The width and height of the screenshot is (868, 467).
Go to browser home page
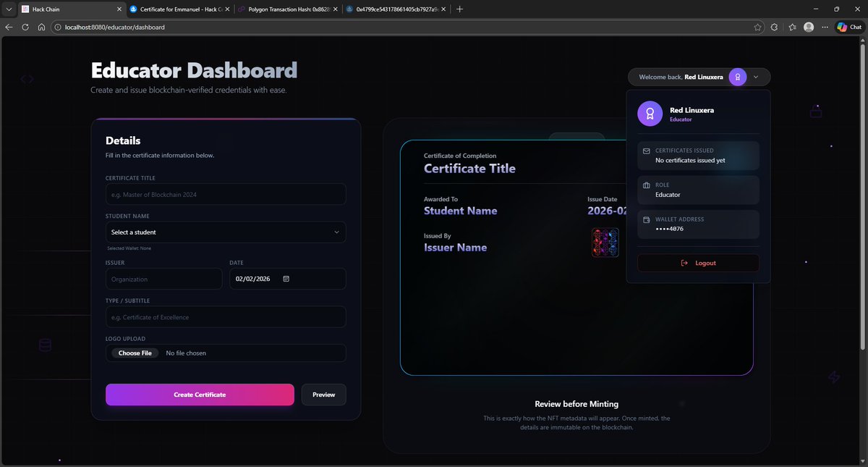pyautogui.click(x=41, y=27)
